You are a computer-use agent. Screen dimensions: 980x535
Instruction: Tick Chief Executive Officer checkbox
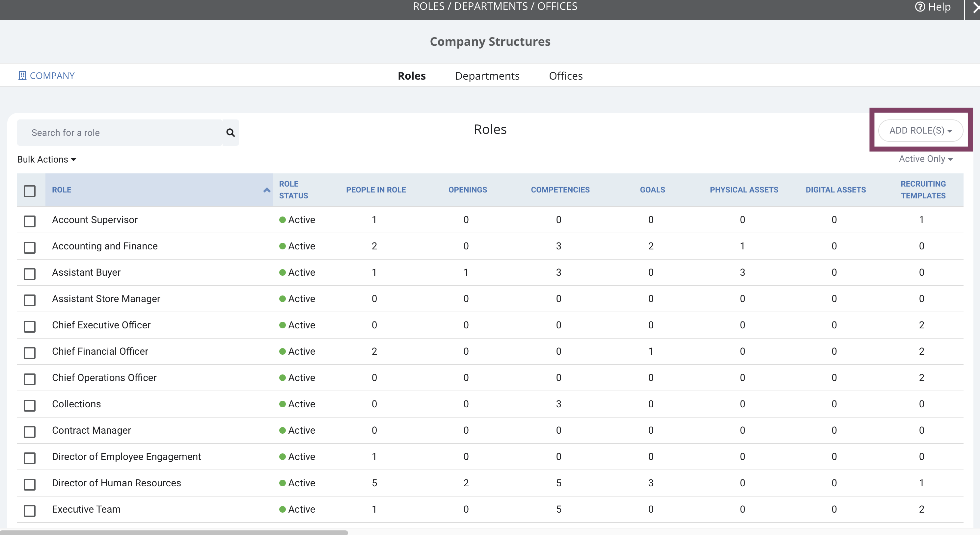[x=30, y=326]
